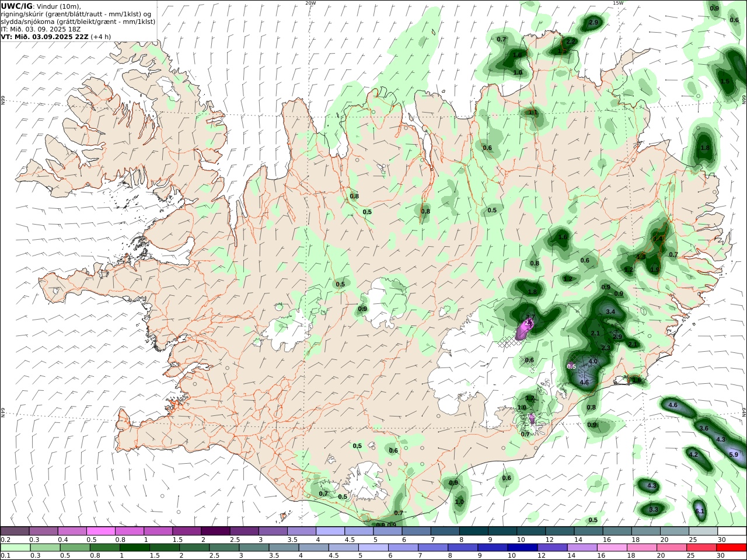Image resolution: width=747 pixels, height=560 pixels.
Task: Select the valid time line 'VT: Mið. 03.09.2025 22Z'
Action: click(x=45, y=37)
